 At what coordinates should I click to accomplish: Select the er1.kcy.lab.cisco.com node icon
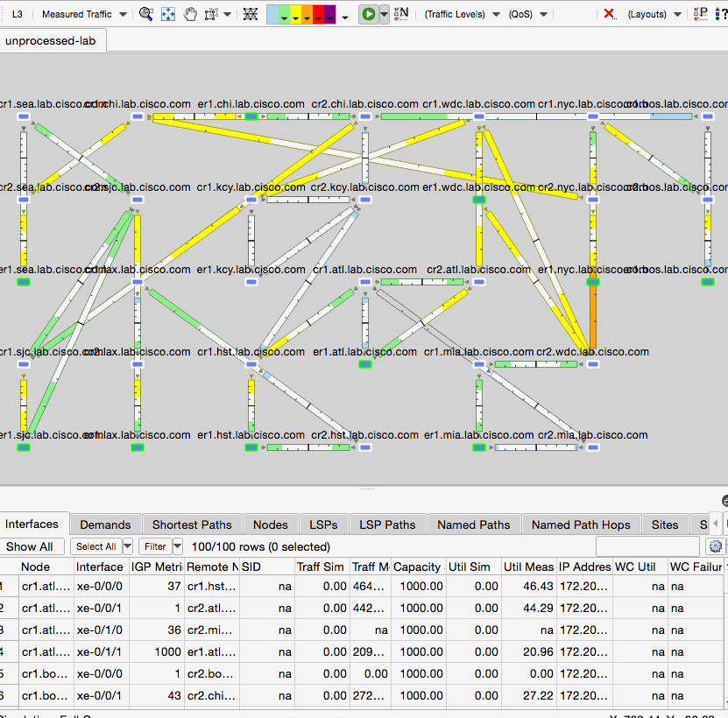click(251, 282)
